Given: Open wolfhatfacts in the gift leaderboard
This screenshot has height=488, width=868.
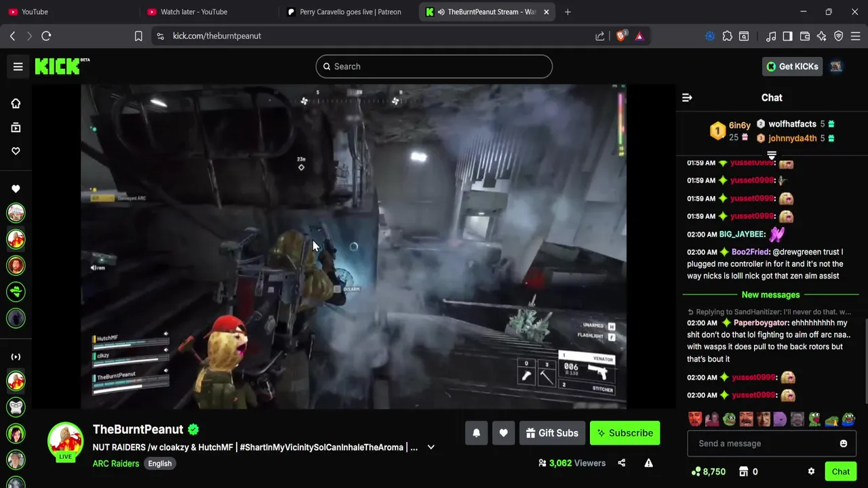Looking at the screenshot, I should (792, 124).
